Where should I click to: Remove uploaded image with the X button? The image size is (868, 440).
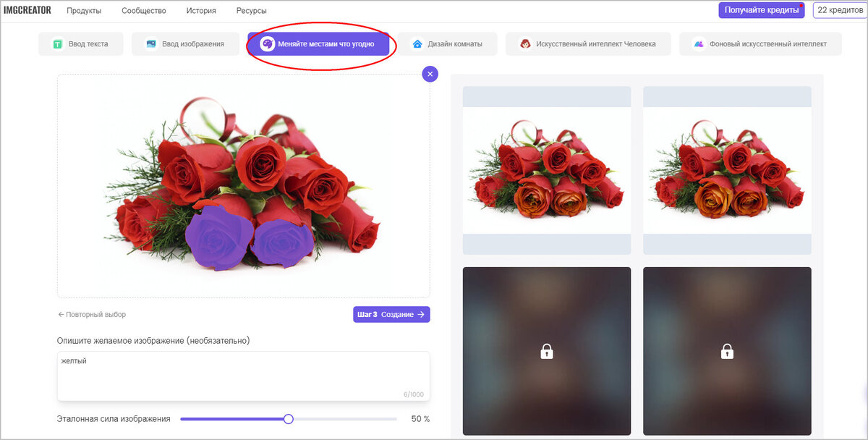[x=430, y=74]
